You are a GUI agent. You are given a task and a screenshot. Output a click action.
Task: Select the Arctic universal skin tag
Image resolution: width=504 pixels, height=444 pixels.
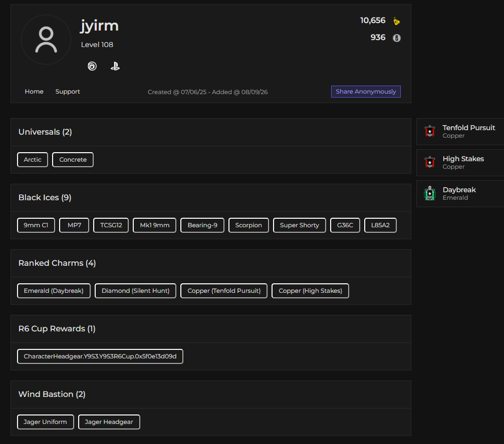33,160
